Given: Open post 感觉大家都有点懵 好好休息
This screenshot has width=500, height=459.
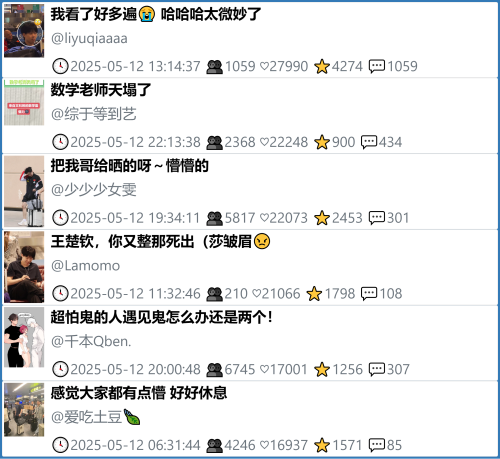Looking at the screenshot, I should point(139,393).
